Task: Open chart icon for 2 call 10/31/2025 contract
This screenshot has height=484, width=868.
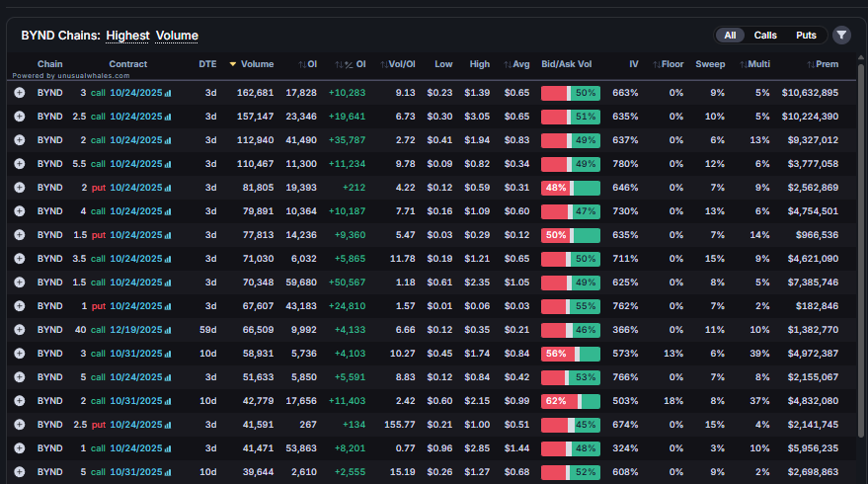Action: coord(168,401)
